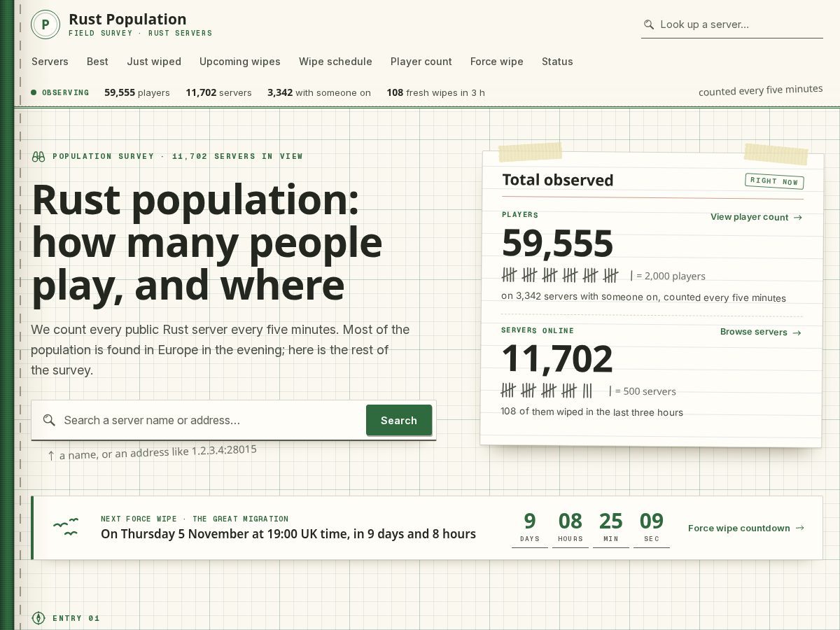Click the binoculars icon beside Population Survey
The height and width of the screenshot is (630, 840).
tap(38, 156)
